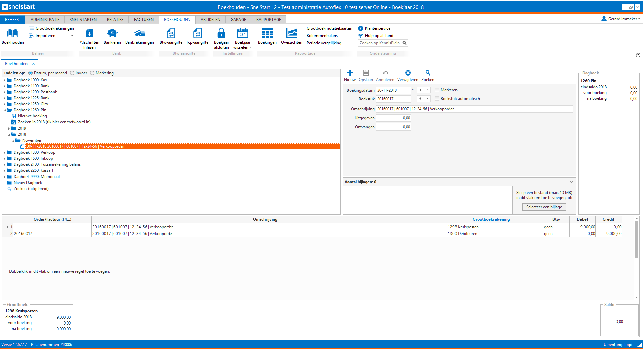Switch to the FACTUREN ribbon tab
Viewport: 644px width, 349px height.
[x=144, y=20]
